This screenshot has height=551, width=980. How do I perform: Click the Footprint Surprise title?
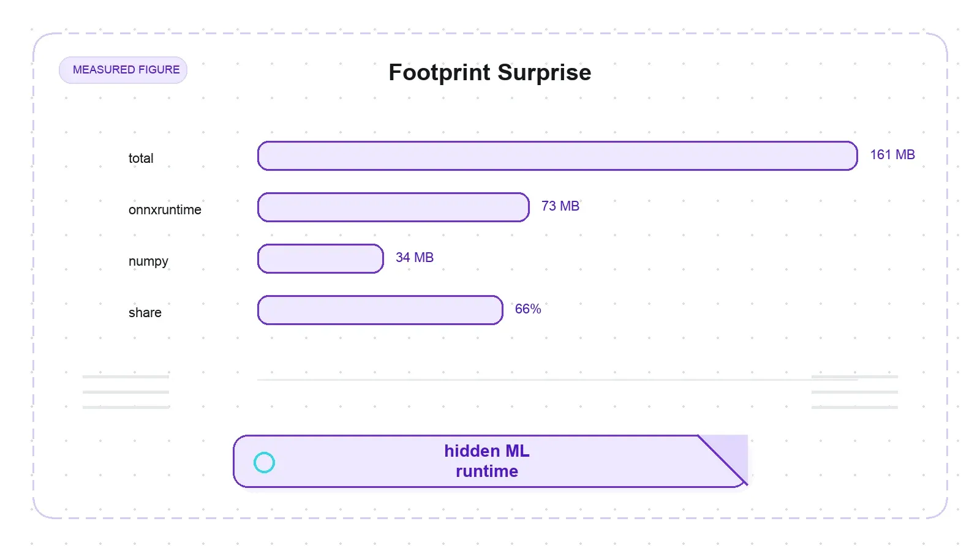point(490,72)
